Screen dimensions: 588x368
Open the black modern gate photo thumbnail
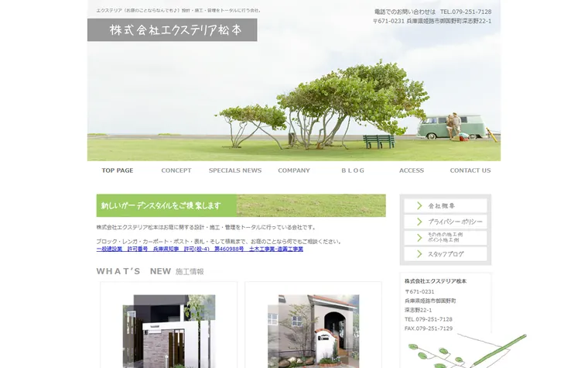(x=169, y=332)
